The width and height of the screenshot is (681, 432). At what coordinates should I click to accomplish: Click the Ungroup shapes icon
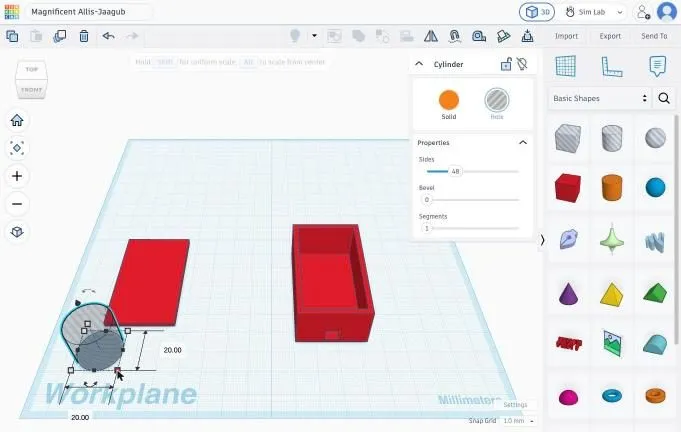[x=358, y=36]
